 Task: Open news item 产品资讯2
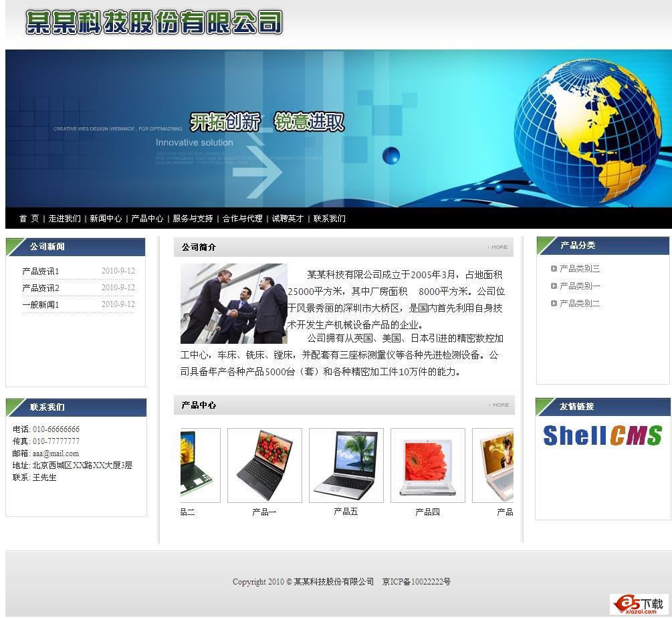(x=41, y=288)
